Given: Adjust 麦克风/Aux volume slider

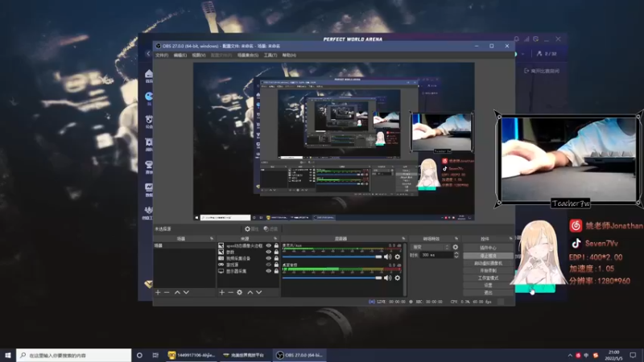Looking at the screenshot, I should [332, 257].
